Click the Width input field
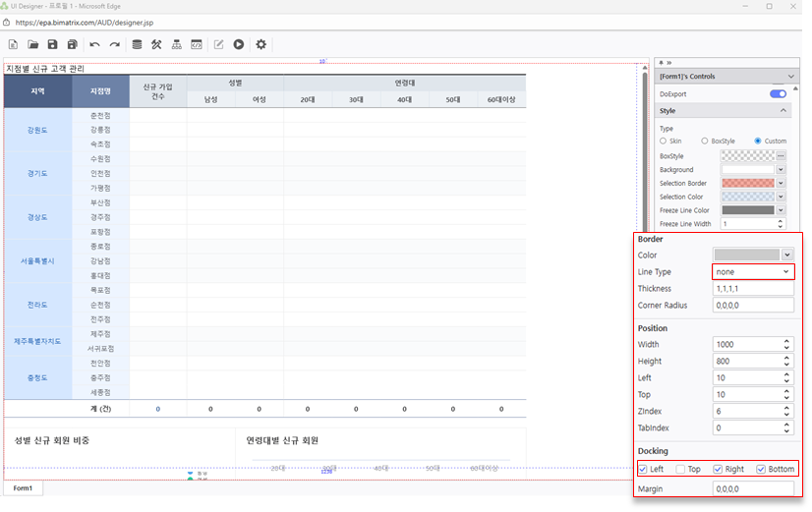 point(747,344)
